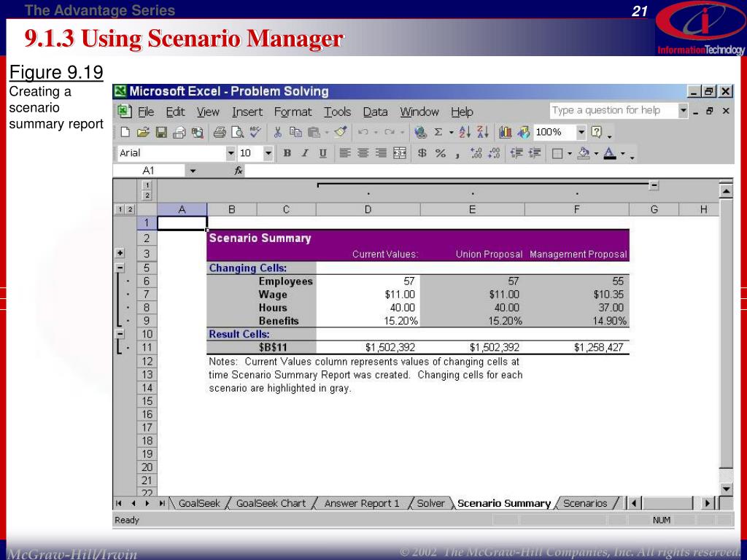Open the font size 10 dropdown

click(268, 153)
